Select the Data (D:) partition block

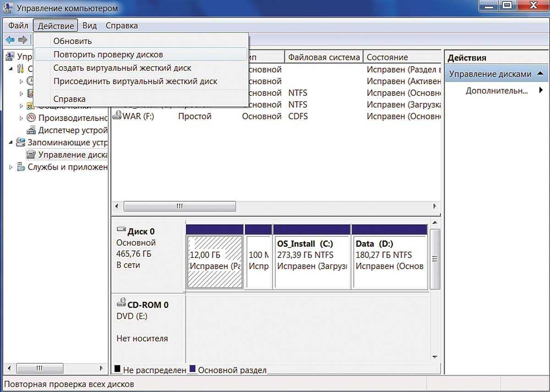389,261
